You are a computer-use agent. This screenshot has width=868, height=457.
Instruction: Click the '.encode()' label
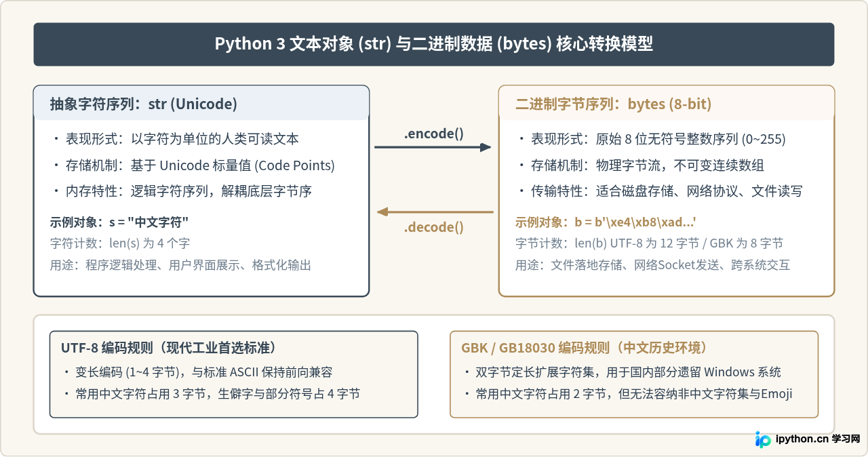pos(434,134)
